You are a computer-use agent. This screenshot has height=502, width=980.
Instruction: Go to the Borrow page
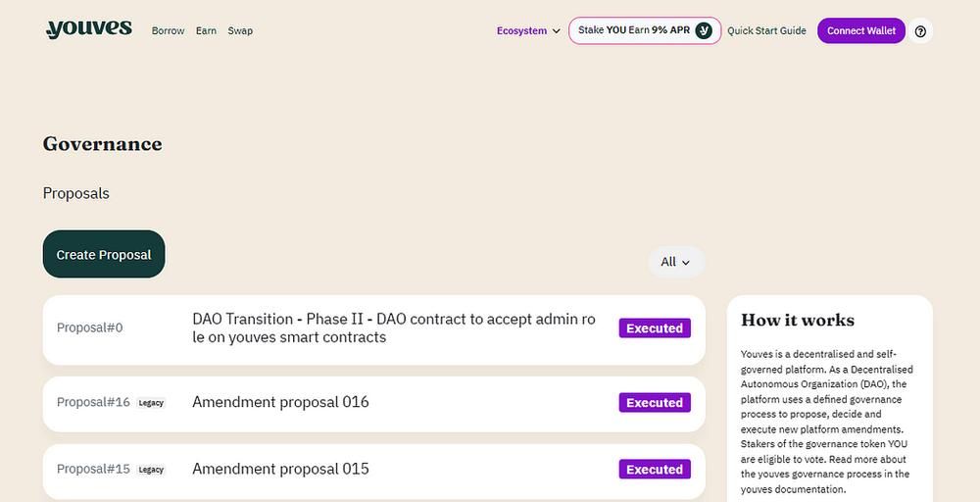(168, 31)
